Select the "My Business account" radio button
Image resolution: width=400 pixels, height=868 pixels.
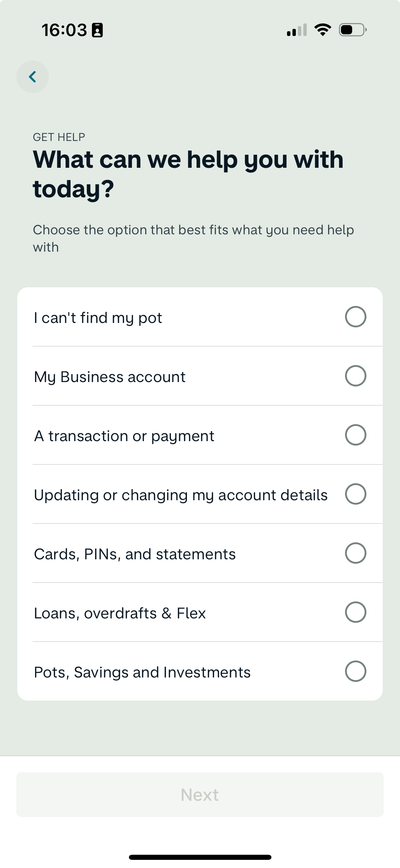click(x=355, y=376)
